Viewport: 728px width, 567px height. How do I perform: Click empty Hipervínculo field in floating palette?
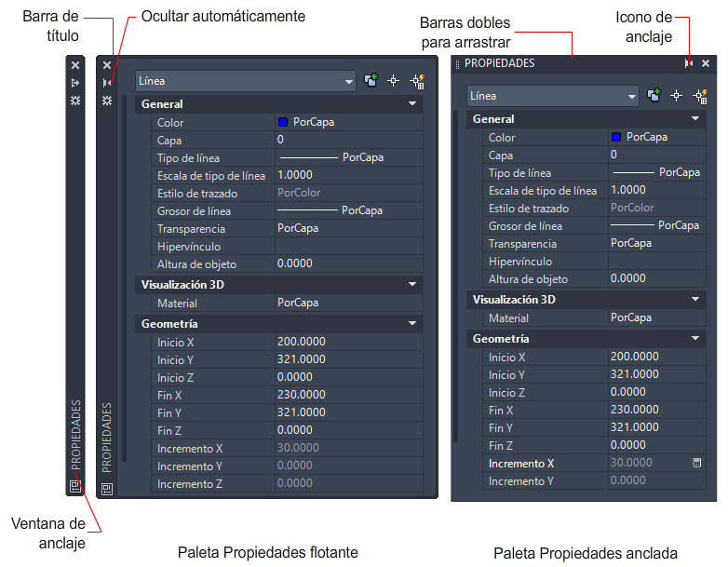coord(349,246)
